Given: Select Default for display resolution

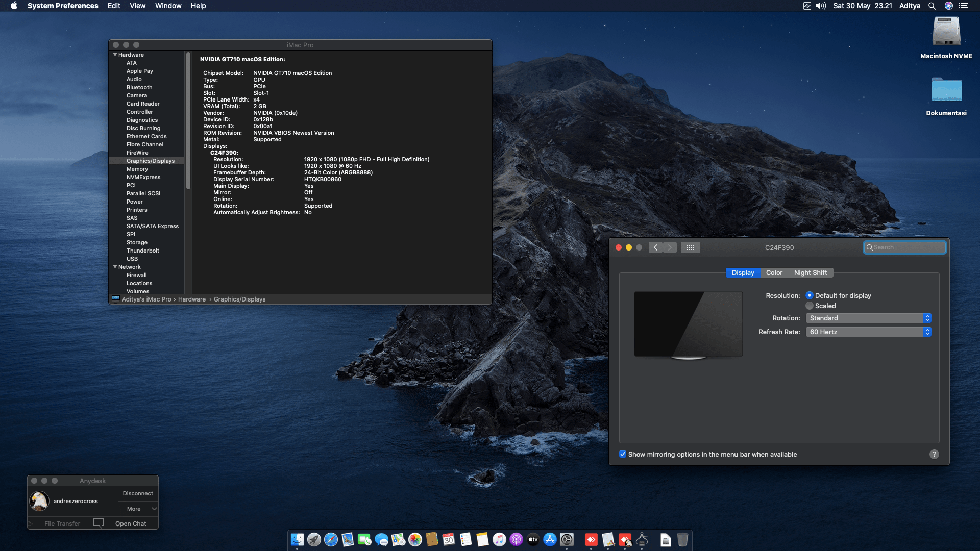Looking at the screenshot, I should (810, 295).
